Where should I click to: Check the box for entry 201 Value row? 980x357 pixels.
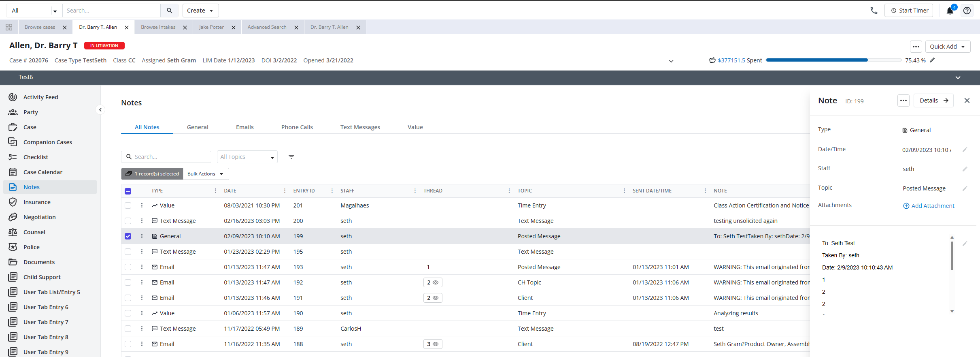pos(128,205)
